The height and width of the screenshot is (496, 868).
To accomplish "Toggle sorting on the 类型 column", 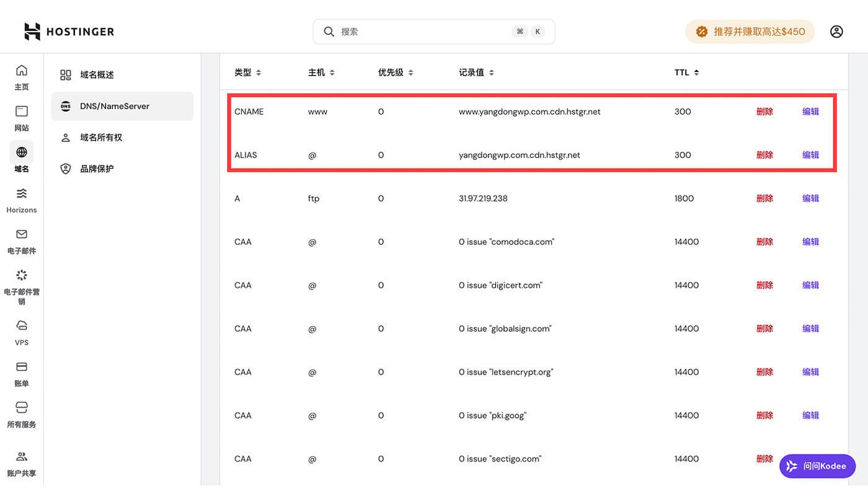I will [247, 72].
